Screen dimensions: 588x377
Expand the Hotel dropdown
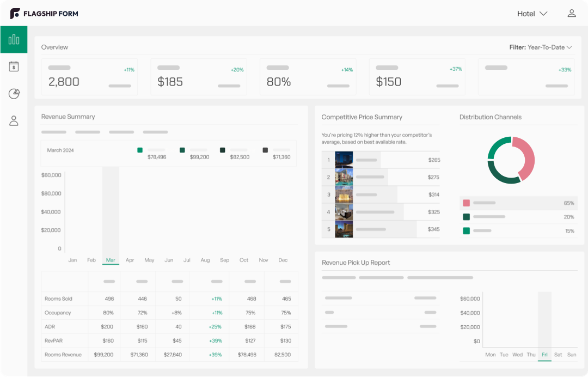[x=532, y=14]
